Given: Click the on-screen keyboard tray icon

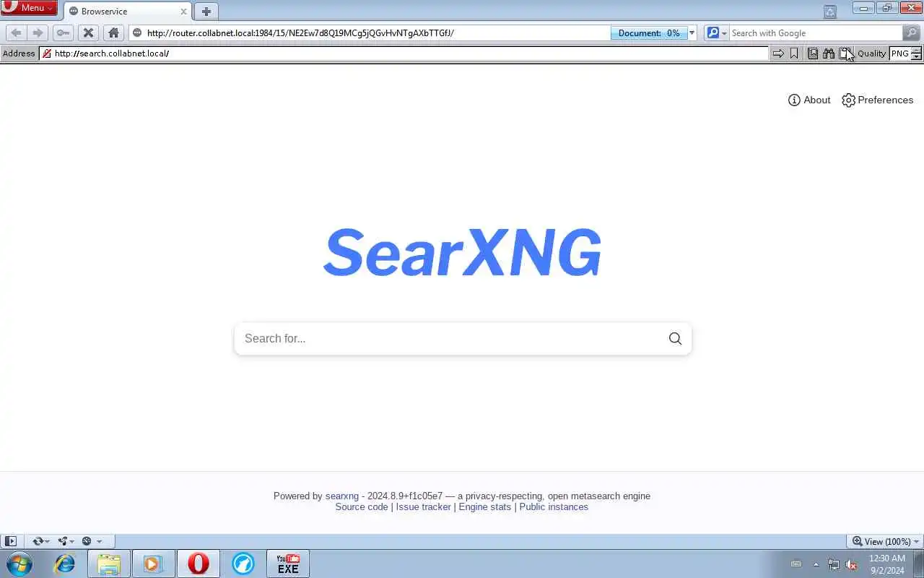Looking at the screenshot, I should 796,564.
